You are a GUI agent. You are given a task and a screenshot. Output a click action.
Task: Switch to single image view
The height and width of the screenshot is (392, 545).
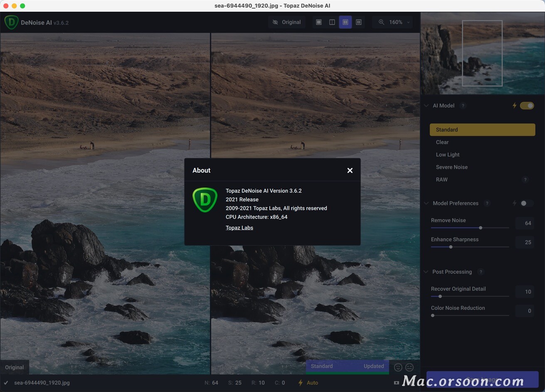pos(319,22)
